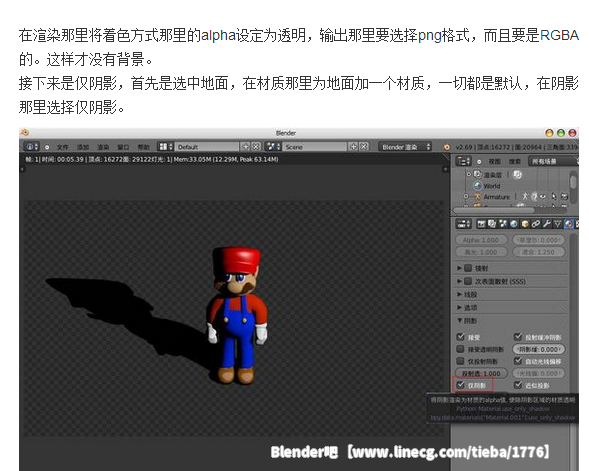This screenshot has height=471, width=589.
Task: Enable the 仅投射阴影 cast-only checkbox
Action: pos(461,361)
